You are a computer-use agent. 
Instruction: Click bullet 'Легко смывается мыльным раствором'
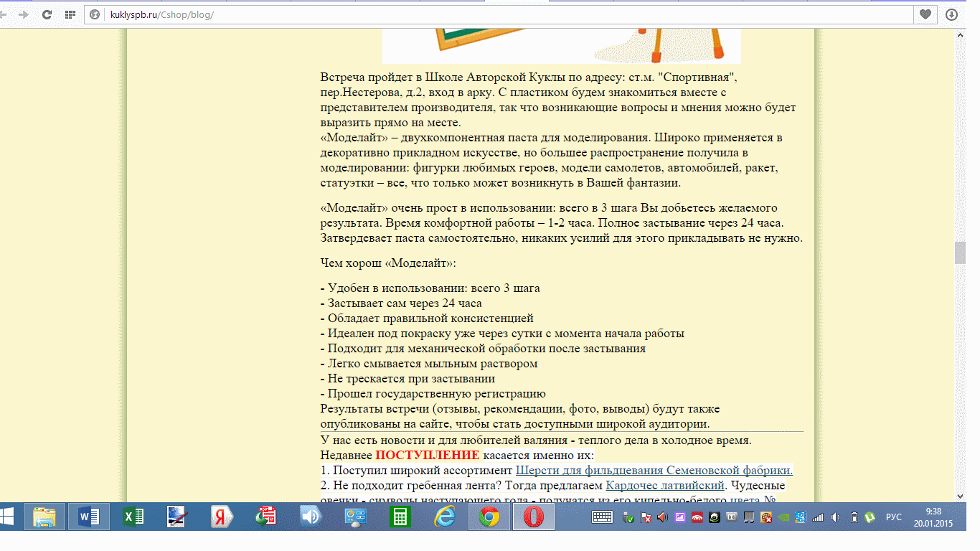point(429,364)
